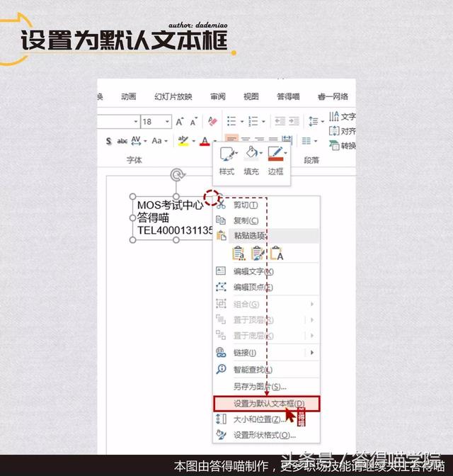
Task: Apply bulleted list formatting
Action: coord(231,121)
